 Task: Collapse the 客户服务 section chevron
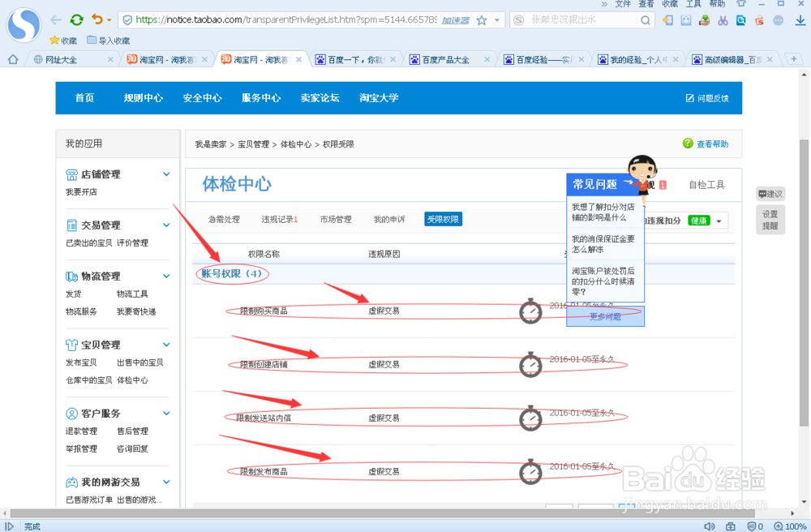click(166, 413)
